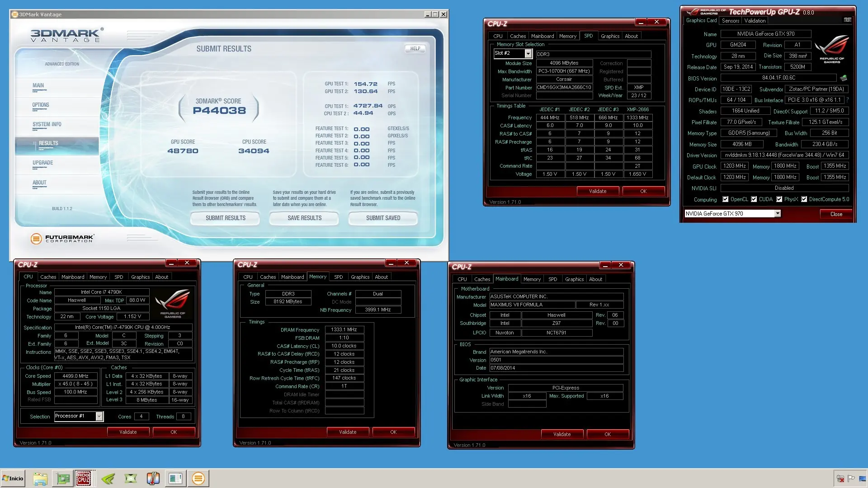Click Bus Interface question mark help icon
This screenshot has height=488, width=868.
click(847, 100)
